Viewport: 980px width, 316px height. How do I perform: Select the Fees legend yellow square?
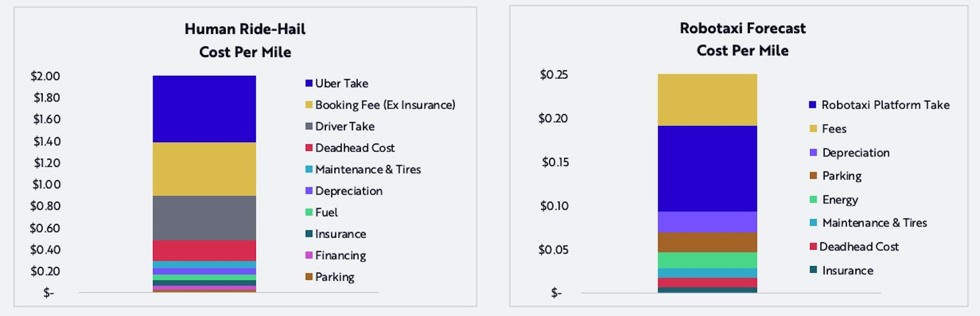point(813,128)
